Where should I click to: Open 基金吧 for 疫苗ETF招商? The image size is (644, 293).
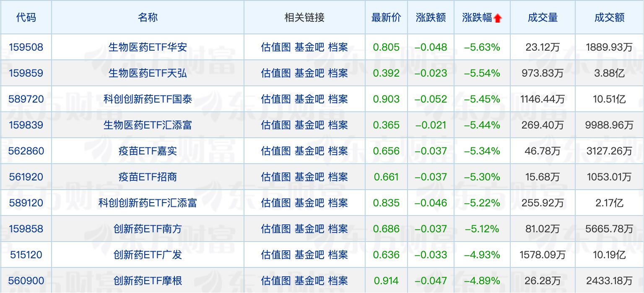[309, 177]
